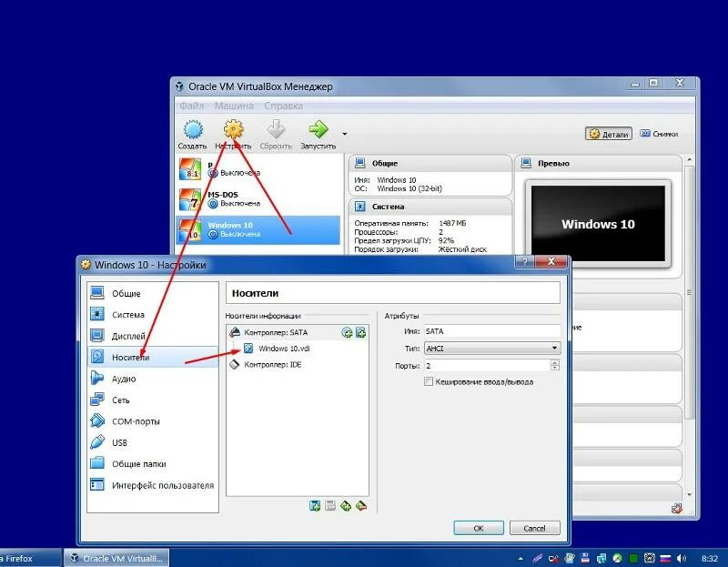
Task: Decrease the Порты count with down arrow
Action: (x=555, y=369)
